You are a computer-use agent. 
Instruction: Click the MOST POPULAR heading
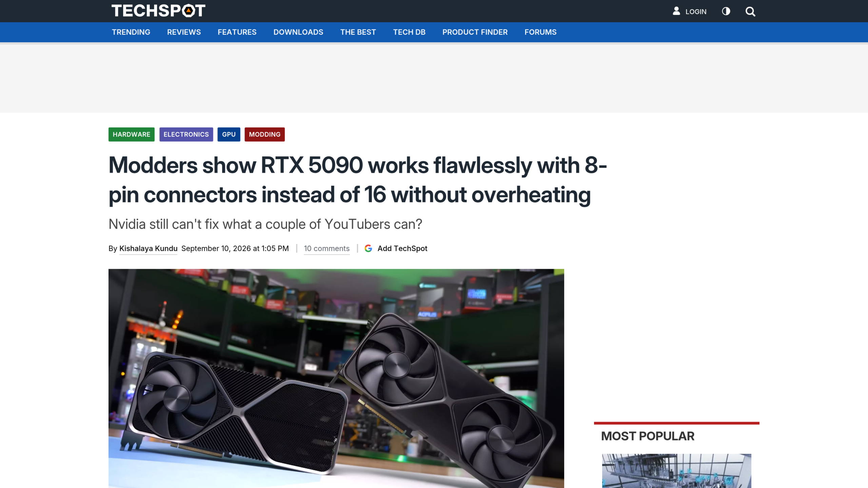tap(648, 436)
